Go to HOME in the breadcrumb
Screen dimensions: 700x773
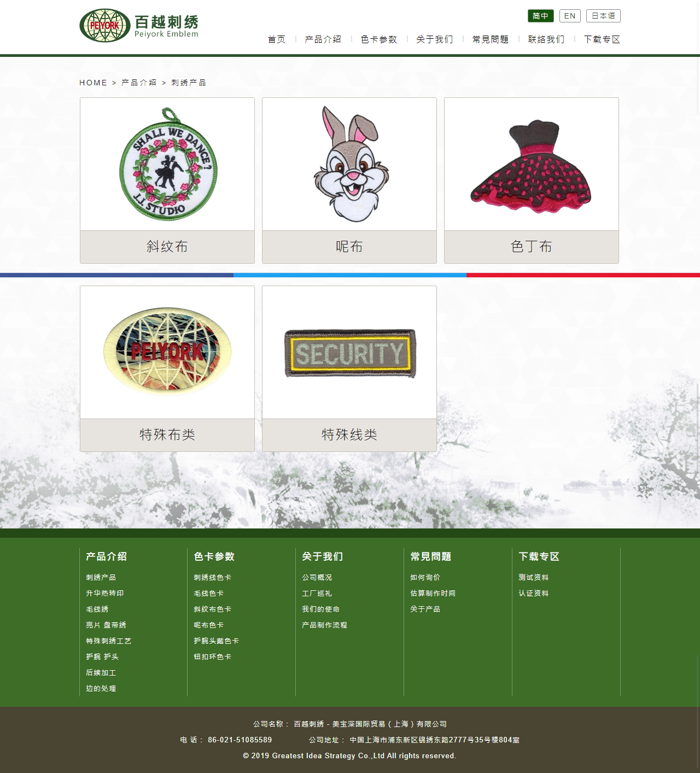pyautogui.click(x=94, y=83)
